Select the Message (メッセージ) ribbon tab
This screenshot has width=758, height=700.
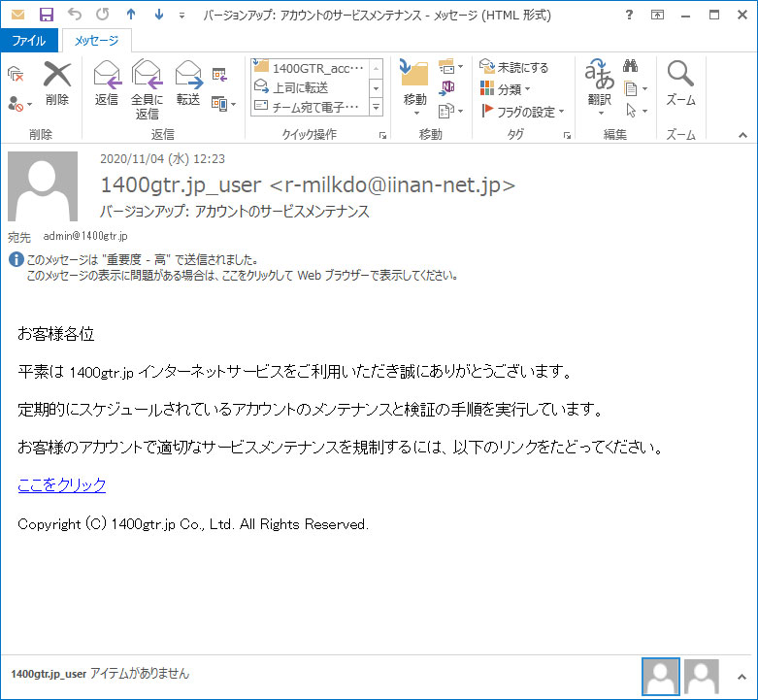point(96,41)
